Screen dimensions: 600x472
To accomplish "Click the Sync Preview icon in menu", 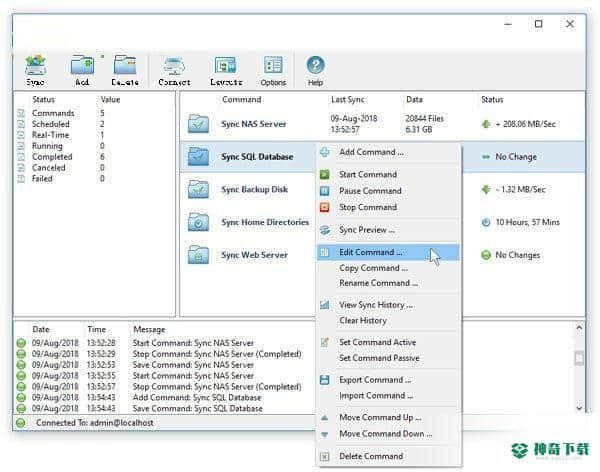I will click(324, 230).
